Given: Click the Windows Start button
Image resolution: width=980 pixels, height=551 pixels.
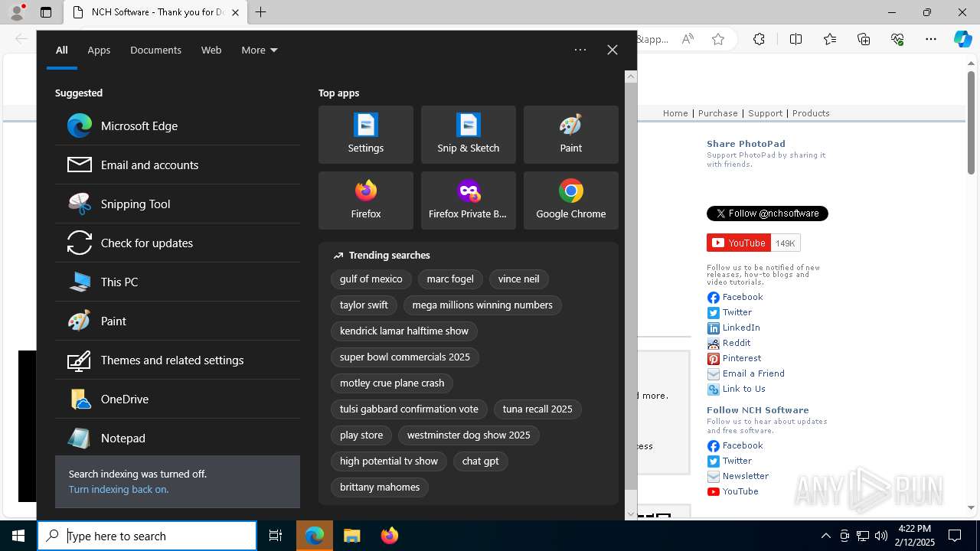Looking at the screenshot, I should pos(18,536).
